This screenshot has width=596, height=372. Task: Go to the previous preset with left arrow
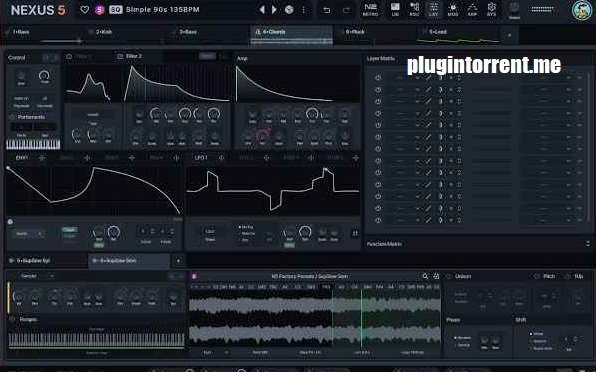[x=262, y=9]
